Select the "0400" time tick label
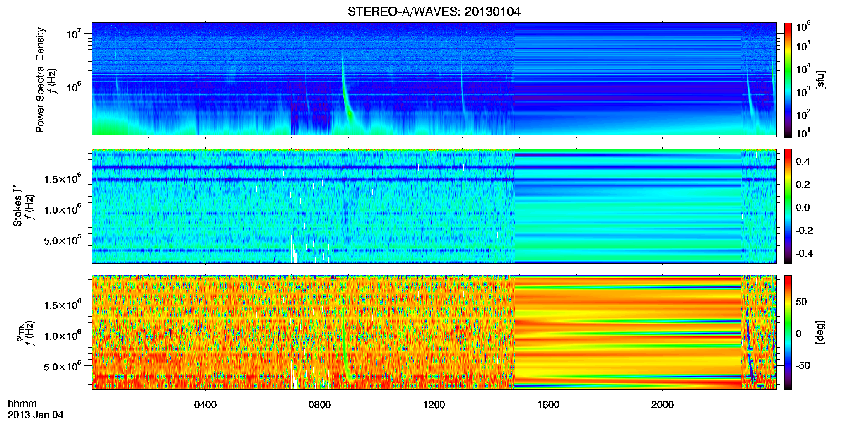Screen dimensions: 868x447 pyautogui.click(x=205, y=405)
